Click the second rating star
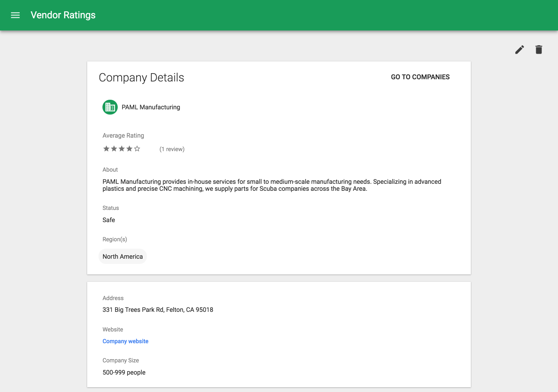Image resolution: width=558 pixels, height=392 pixels. (114, 149)
